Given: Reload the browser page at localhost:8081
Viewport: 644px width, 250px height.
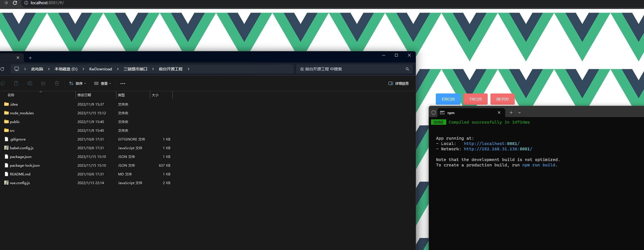Looking at the screenshot, I should click(x=15, y=3).
